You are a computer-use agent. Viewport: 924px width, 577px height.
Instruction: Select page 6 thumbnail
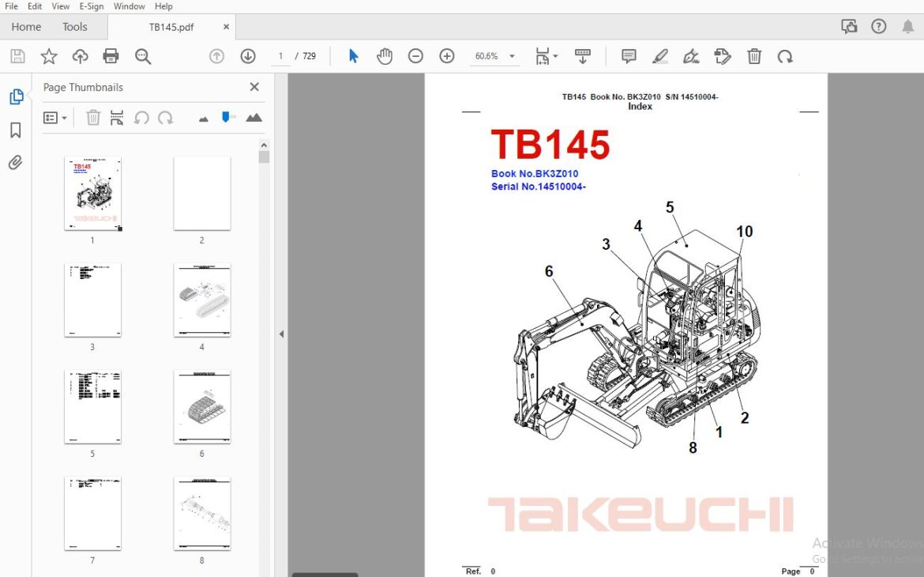[x=202, y=407]
